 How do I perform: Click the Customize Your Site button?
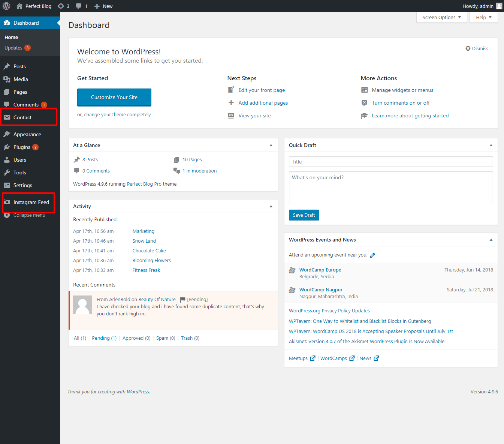click(x=114, y=97)
